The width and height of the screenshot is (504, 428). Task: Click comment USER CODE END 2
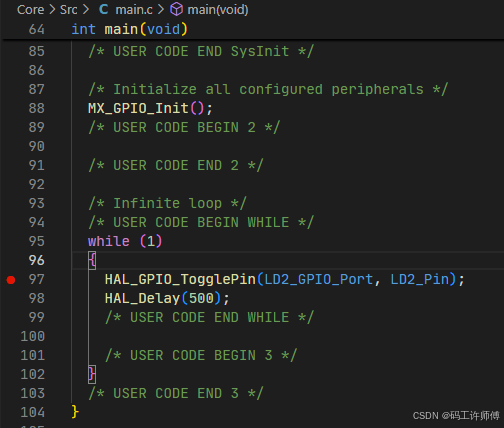(x=176, y=165)
